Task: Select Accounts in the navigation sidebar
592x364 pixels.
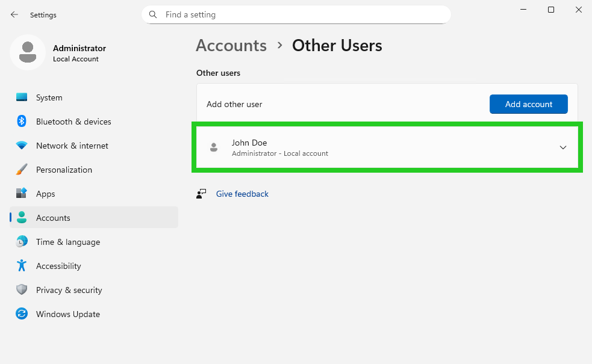Action: pos(53,218)
